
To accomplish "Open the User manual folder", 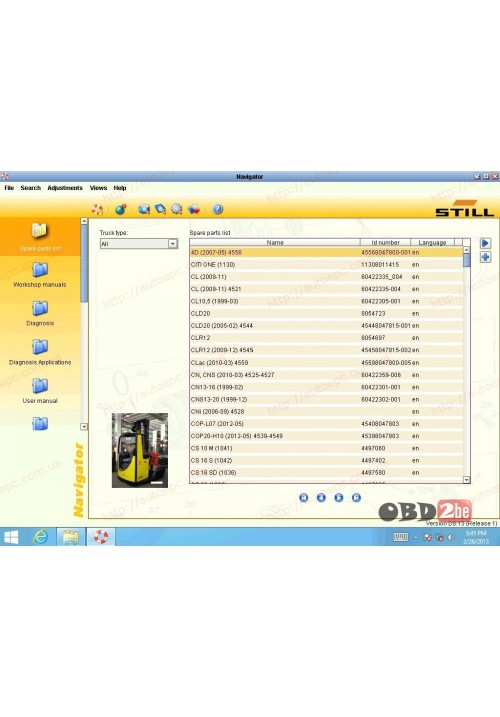I will 40,391.
